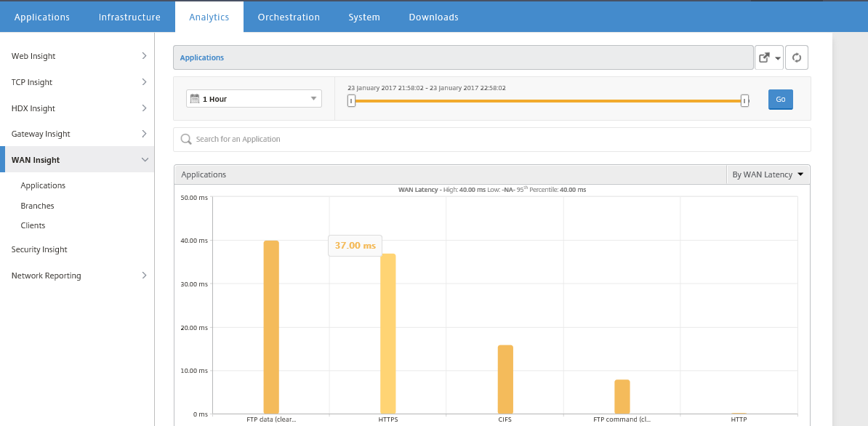Click the search magnifier icon
868x426 pixels.
(186, 140)
